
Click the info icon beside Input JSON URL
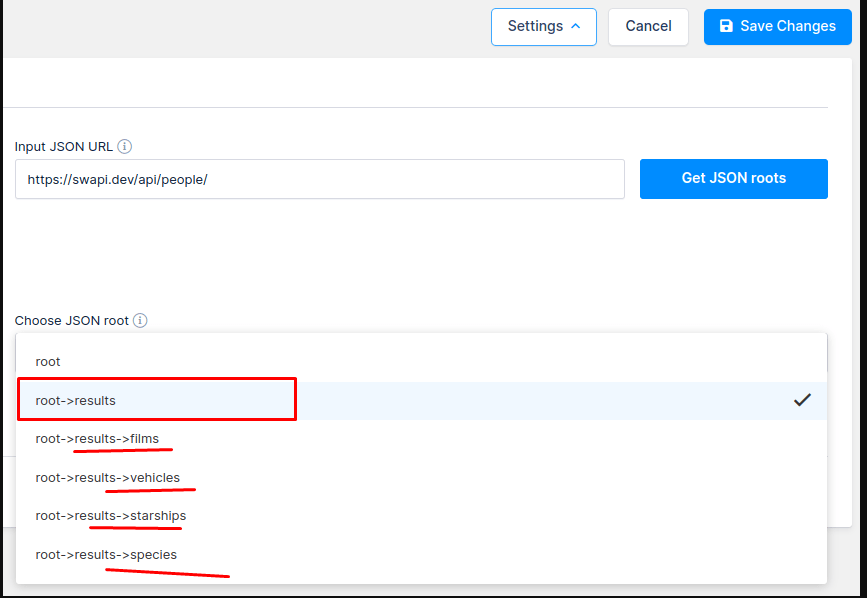point(125,146)
